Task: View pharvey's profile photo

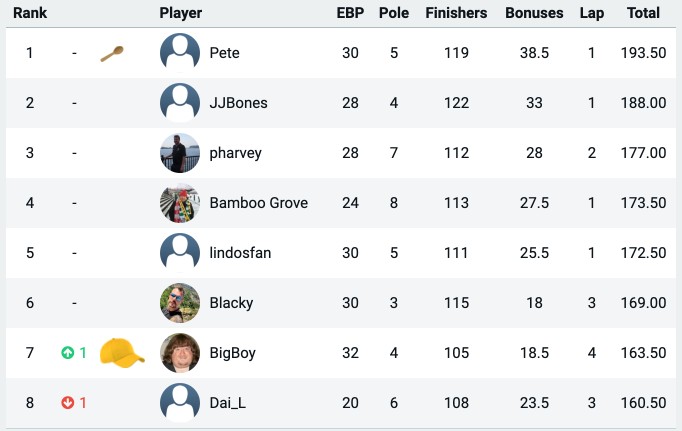Action: [180, 153]
